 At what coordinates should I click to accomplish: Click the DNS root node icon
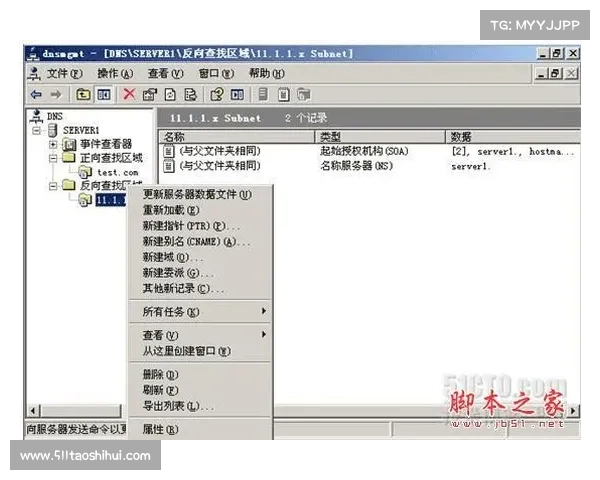37,116
